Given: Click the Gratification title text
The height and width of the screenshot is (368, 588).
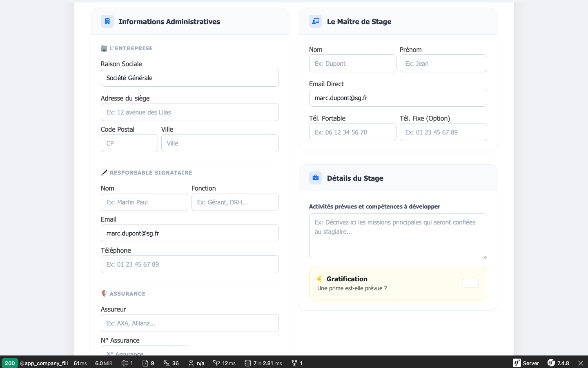Looking at the screenshot, I should pos(347,279).
